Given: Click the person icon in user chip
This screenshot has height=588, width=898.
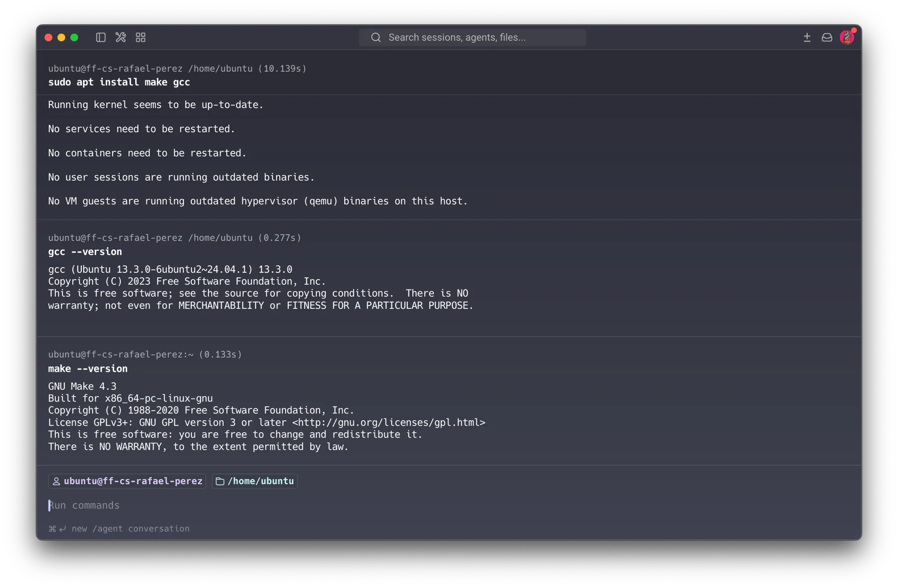Looking at the screenshot, I should (56, 481).
